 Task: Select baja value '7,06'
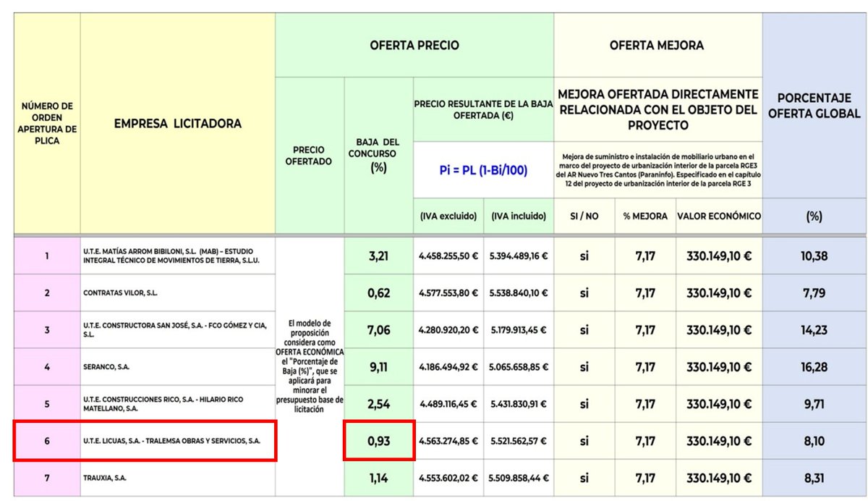pyautogui.click(x=379, y=330)
